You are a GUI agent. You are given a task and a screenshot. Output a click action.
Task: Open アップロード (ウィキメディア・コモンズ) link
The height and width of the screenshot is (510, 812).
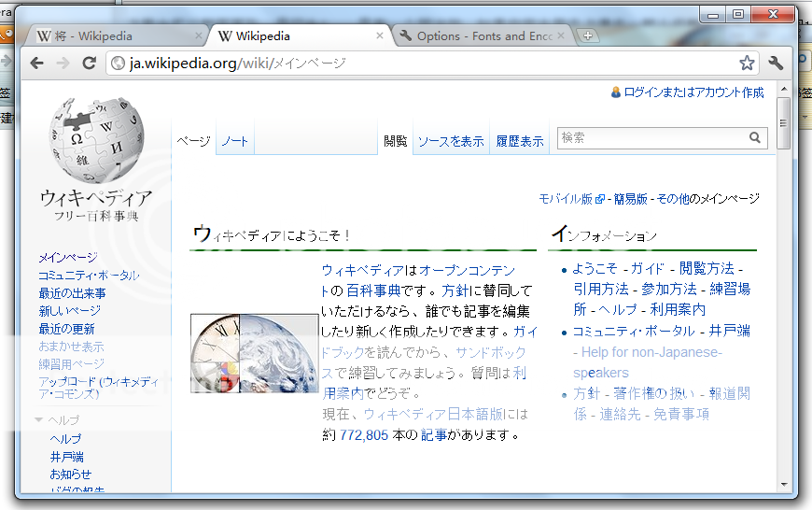98,388
